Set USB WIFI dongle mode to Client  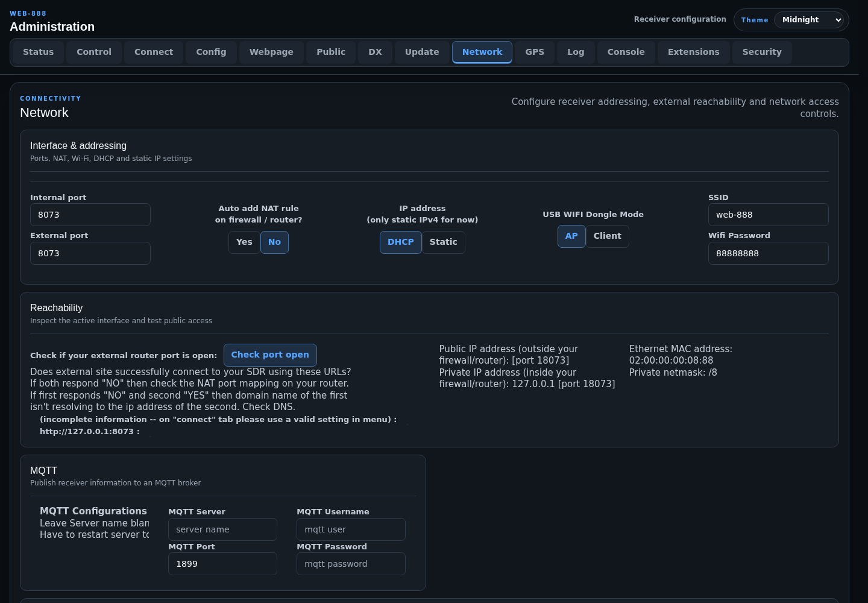tap(608, 236)
